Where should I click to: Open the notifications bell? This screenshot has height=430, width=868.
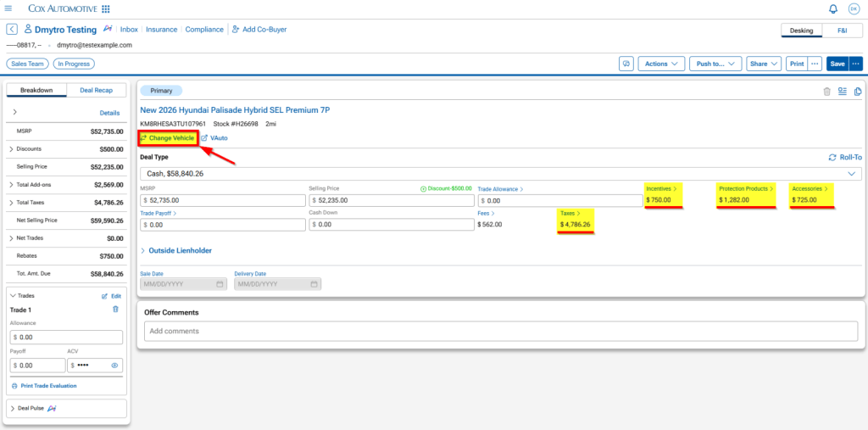tap(832, 8)
